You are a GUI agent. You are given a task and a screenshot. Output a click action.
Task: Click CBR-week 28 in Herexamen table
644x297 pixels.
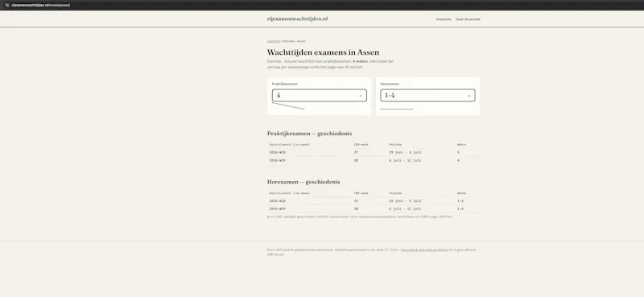coord(356,208)
